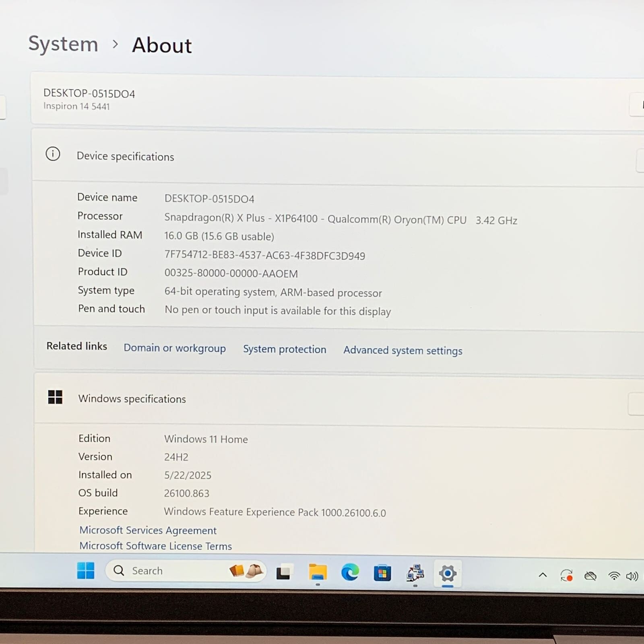Go back to the System settings page
Viewport: 644px width, 644px height.
tap(63, 44)
